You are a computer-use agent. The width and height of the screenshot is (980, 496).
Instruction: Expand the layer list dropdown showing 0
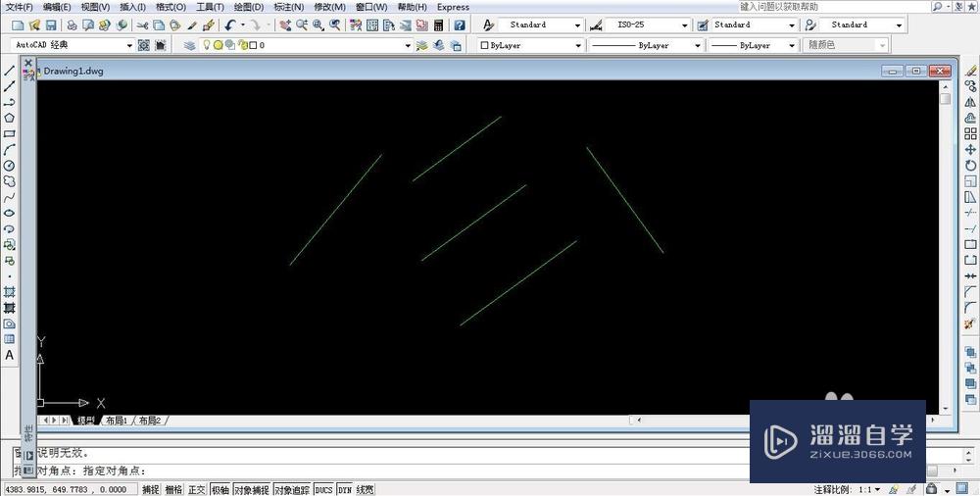[x=408, y=45]
